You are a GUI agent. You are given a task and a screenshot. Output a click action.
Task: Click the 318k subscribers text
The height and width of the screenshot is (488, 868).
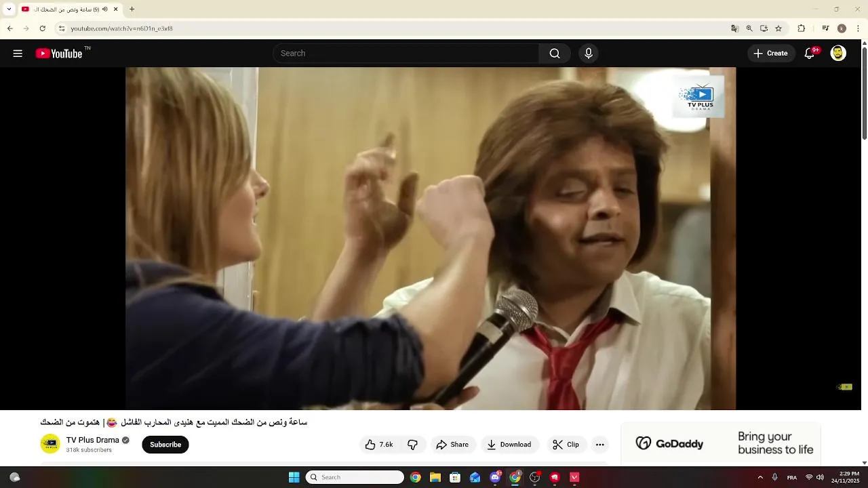(89, 450)
